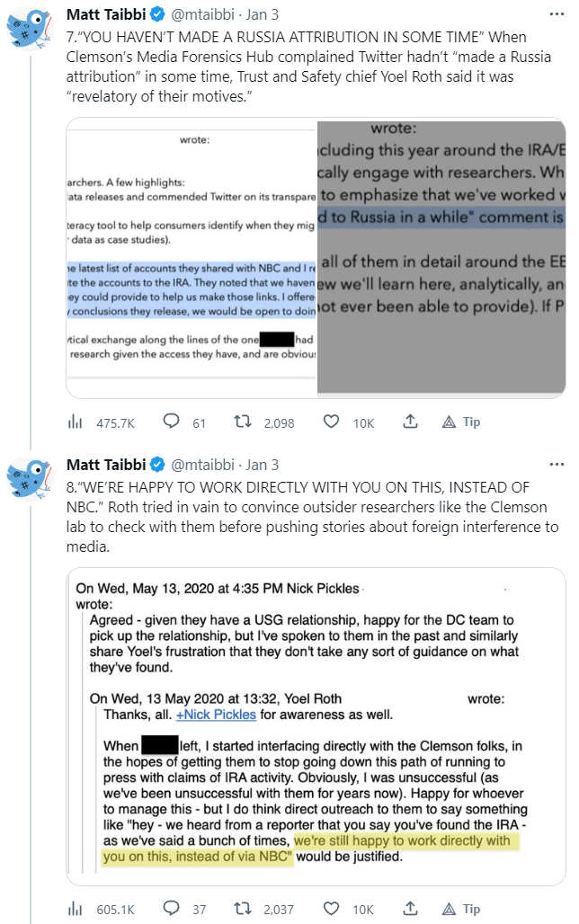Open more options on second tweet
The height and width of the screenshot is (924, 579).
click(557, 465)
